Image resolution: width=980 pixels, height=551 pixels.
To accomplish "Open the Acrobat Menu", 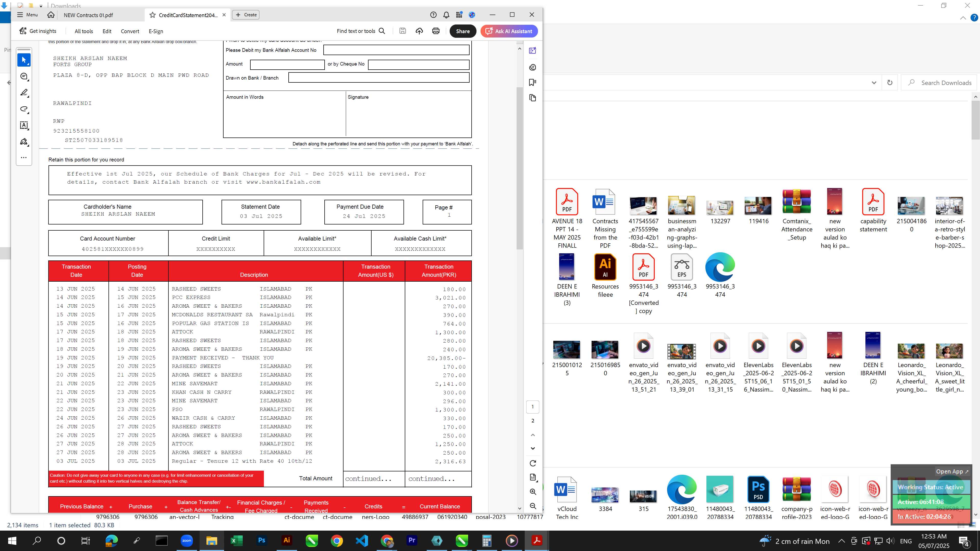I will [x=27, y=15].
